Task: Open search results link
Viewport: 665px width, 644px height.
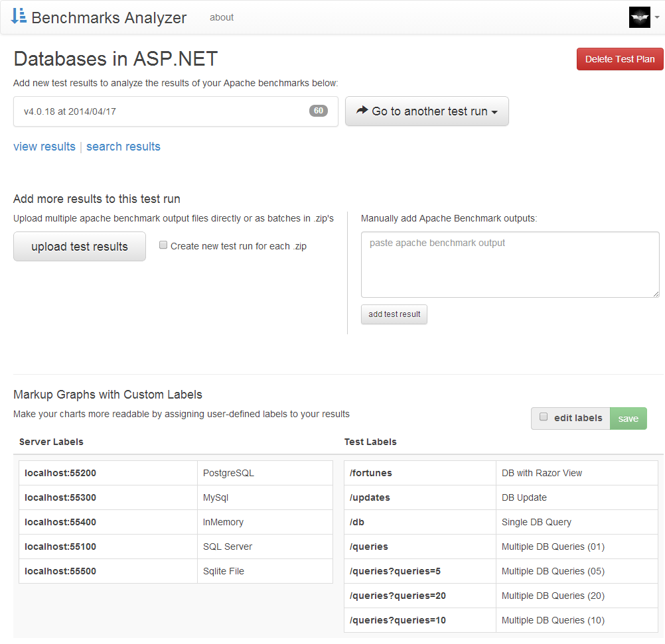Action: pyautogui.click(x=123, y=147)
